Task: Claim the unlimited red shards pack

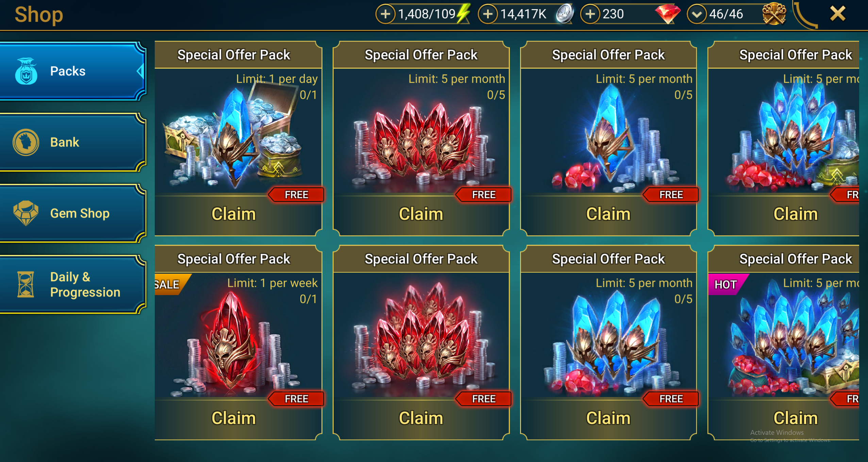Action: 421,418
